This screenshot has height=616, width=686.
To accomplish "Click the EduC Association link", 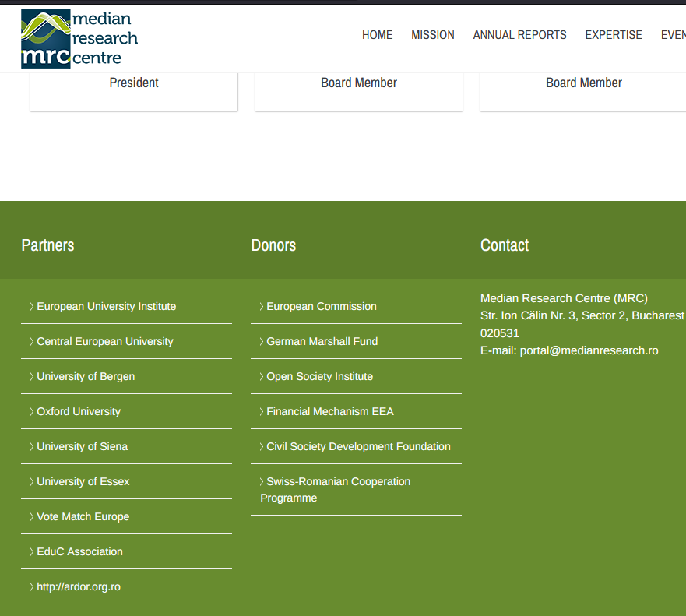I will (79, 551).
